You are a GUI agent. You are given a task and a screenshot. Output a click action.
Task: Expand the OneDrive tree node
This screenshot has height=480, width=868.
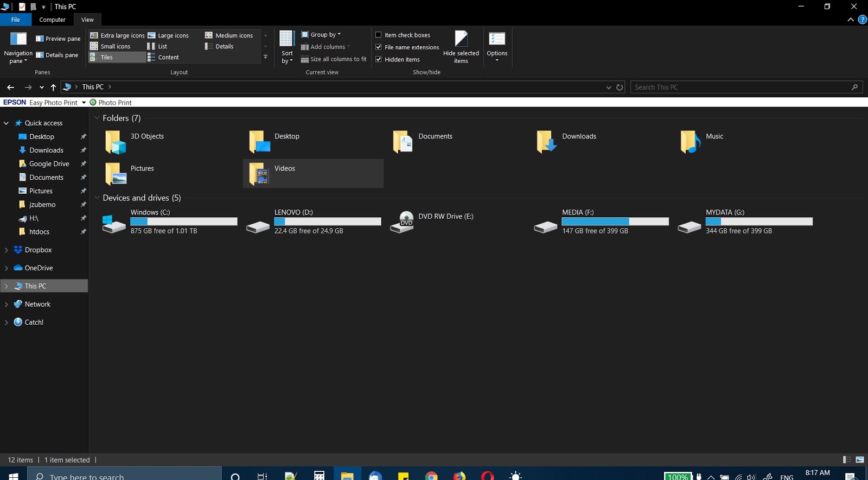[x=6, y=268]
